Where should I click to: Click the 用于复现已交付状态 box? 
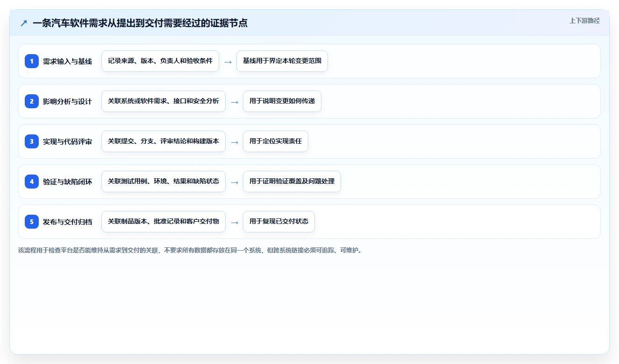coord(279,222)
